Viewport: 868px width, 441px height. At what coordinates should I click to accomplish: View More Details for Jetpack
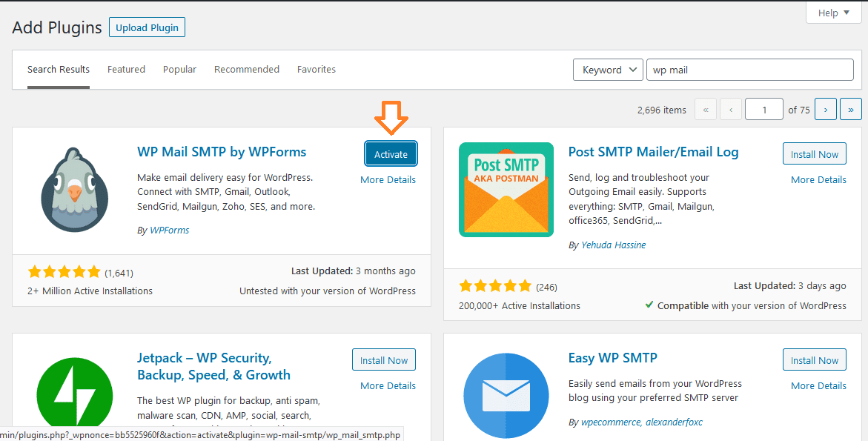[388, 385]
